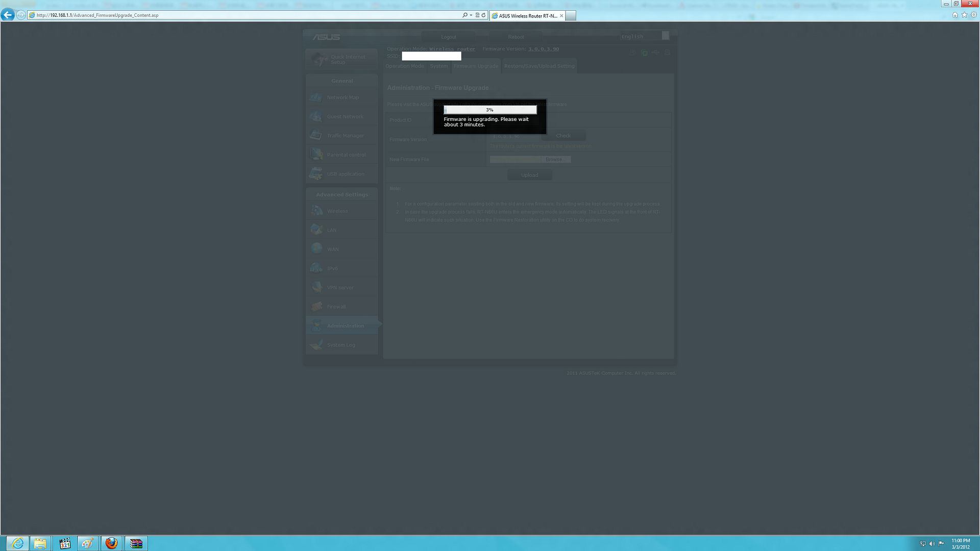
Task: Click the Quick Internet Setup wizard icon
Action: (320, 60)
